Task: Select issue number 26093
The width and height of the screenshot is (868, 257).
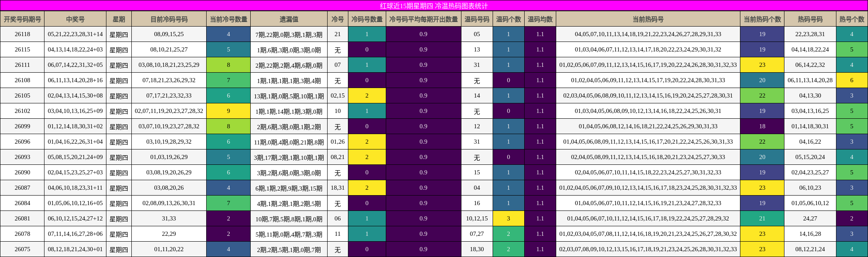Action: [x=22, y=157]
